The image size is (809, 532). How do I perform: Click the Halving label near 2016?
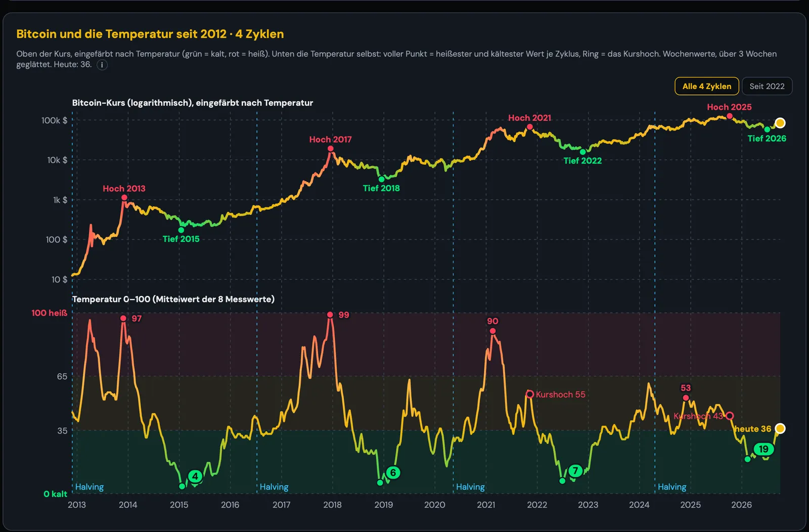pos(274,487)
